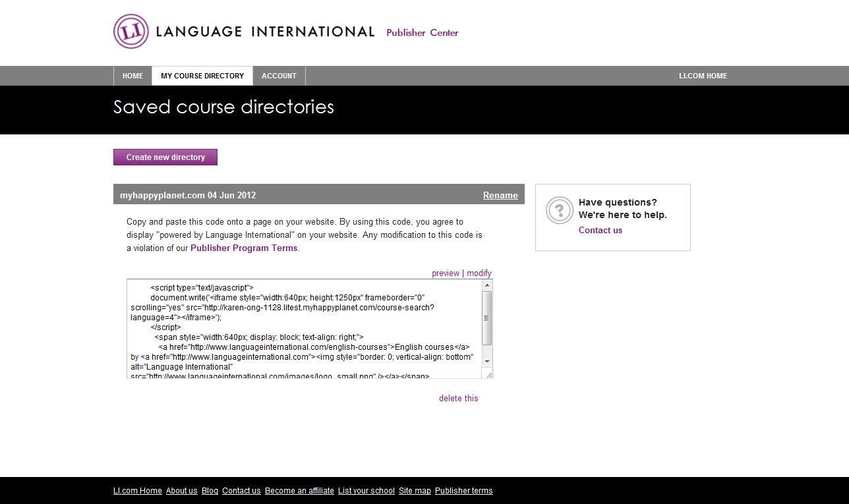Rename the myhappyplanet.com directory
The width and height of the screenshot is (849, 504).
500,195
